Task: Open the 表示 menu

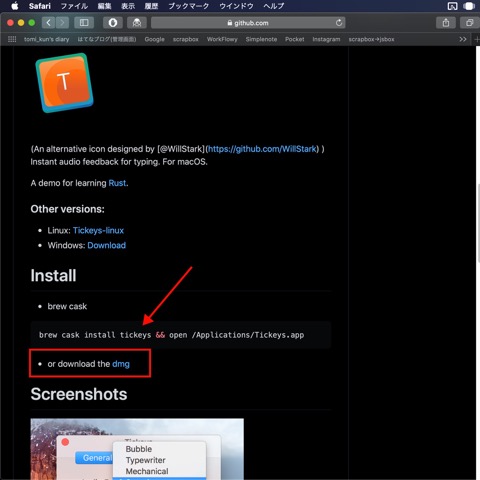Action: [x=128, y=6]
